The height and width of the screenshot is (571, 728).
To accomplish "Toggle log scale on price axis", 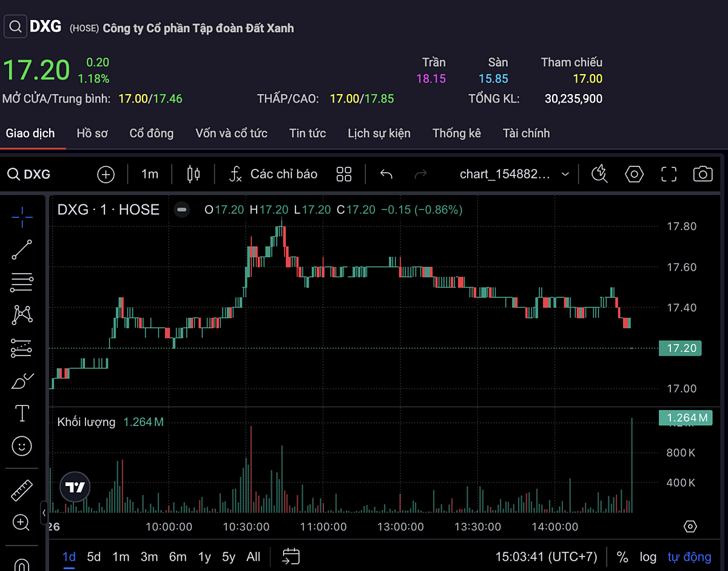I will (x=648, y=556).
